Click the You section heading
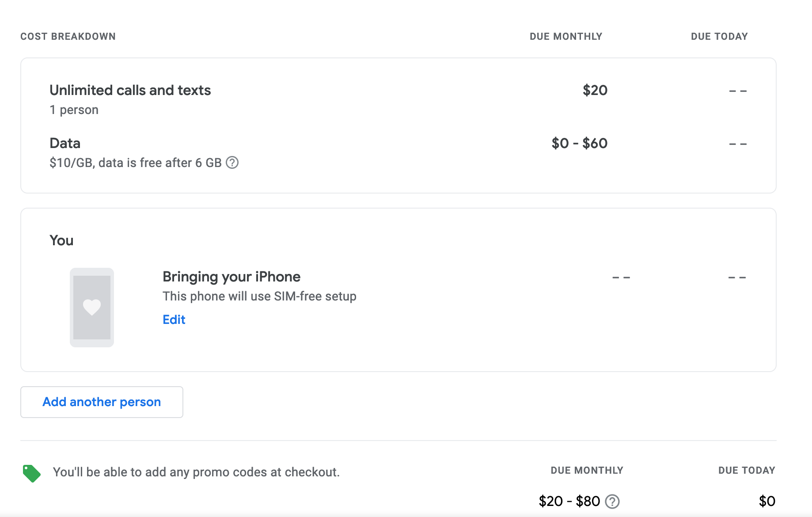The height and width of the screenshot is (517, 812). coord(61,240)
